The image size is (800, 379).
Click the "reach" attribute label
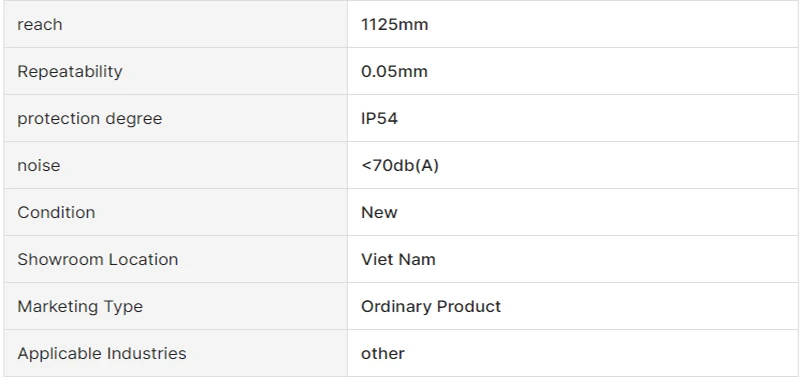pos(40,24)
